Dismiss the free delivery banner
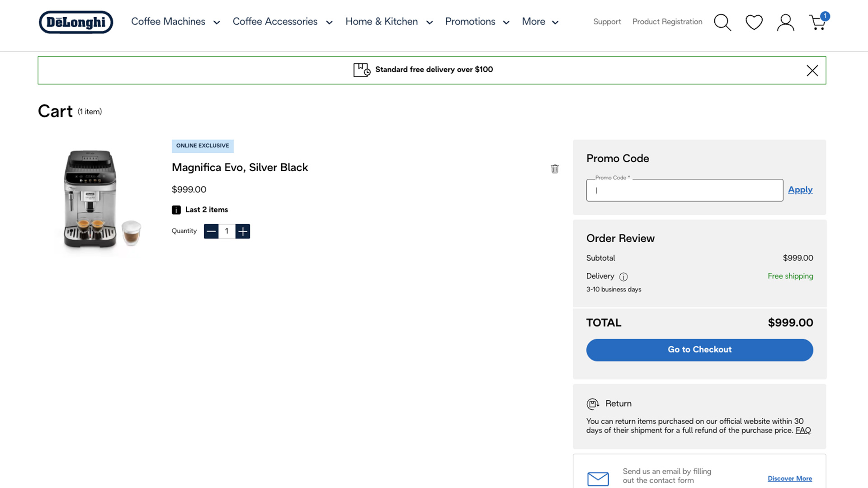The width and height of the screenshot is (868, 488). click(x=812, y=70)
